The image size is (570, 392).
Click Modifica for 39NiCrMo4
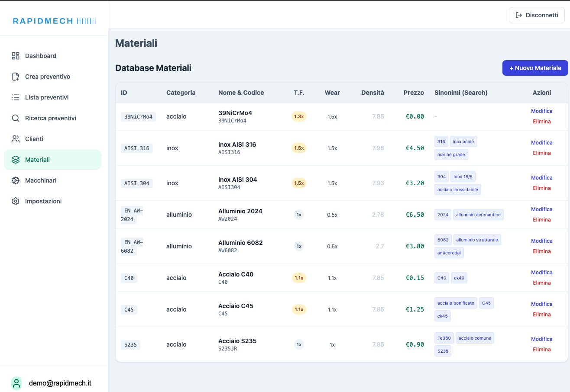click(x=541, y=111)
